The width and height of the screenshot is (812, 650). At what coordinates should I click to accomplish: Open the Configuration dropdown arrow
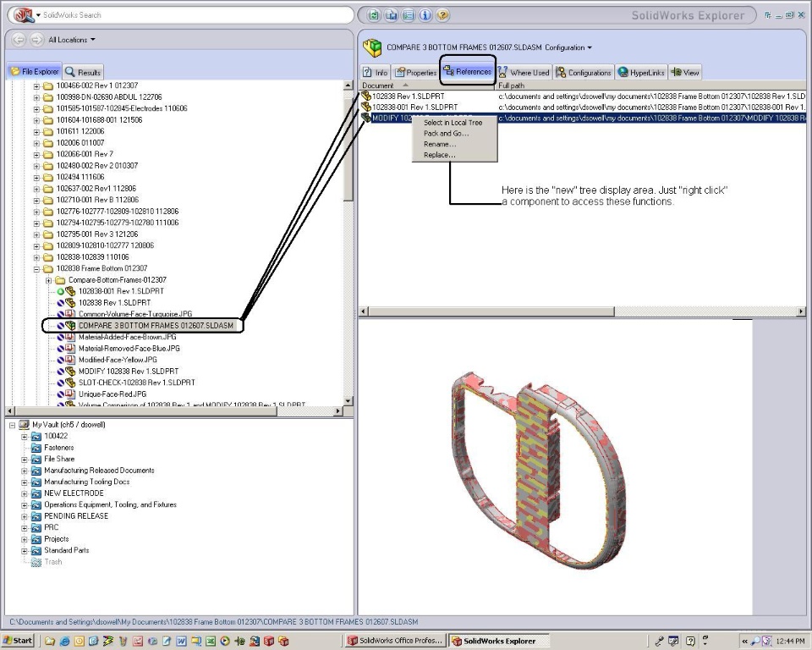(589, 47)
